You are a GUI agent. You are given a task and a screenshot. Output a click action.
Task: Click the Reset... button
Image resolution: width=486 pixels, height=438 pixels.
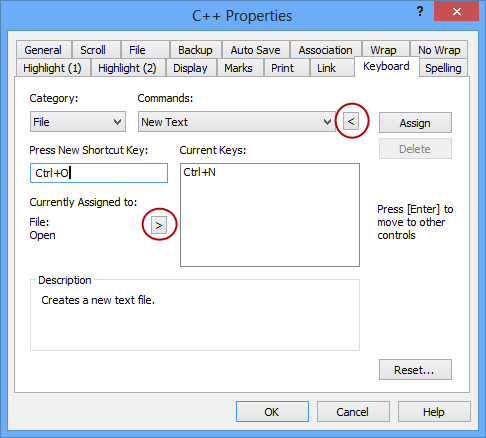pyautogui.click(x=415, y=369)
